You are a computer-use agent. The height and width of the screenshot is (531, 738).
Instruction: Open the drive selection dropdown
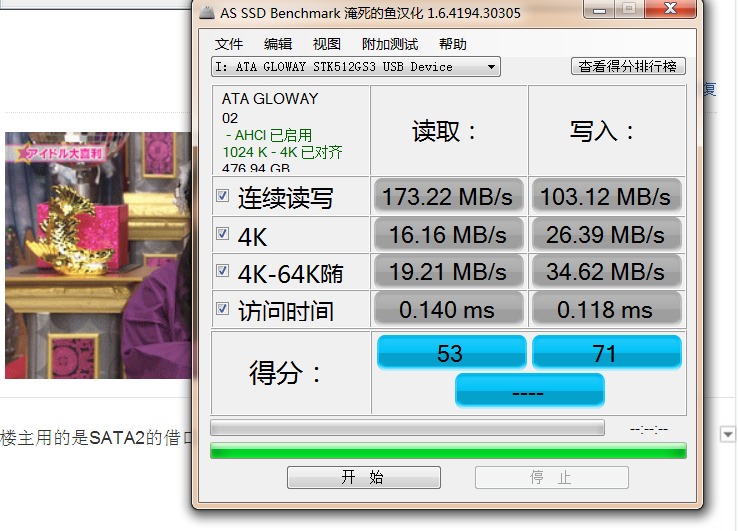click(356, 67)
